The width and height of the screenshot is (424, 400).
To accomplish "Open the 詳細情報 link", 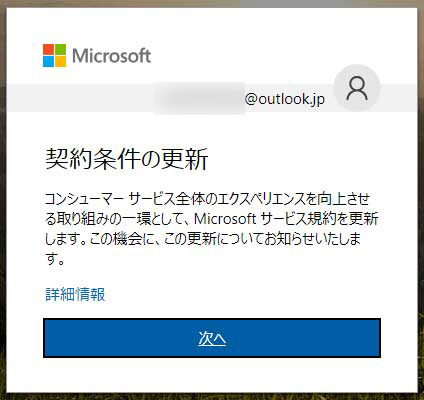I will tap(75, 294).
